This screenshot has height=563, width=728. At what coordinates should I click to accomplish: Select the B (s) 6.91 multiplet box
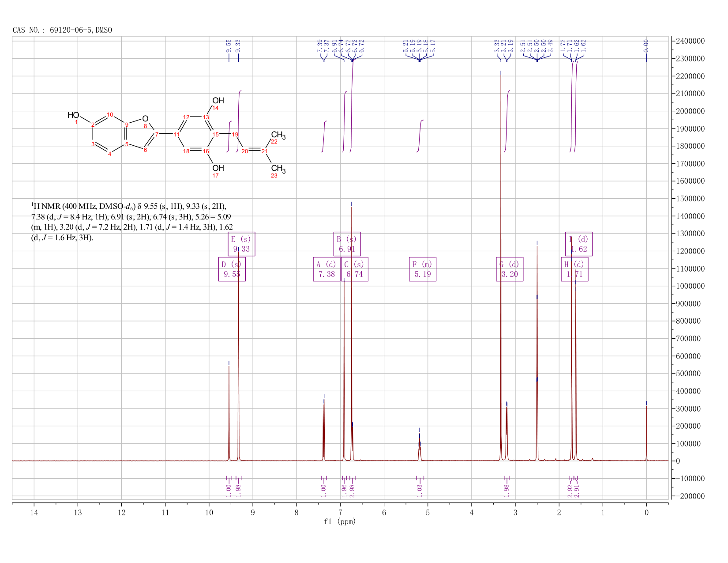347,244
